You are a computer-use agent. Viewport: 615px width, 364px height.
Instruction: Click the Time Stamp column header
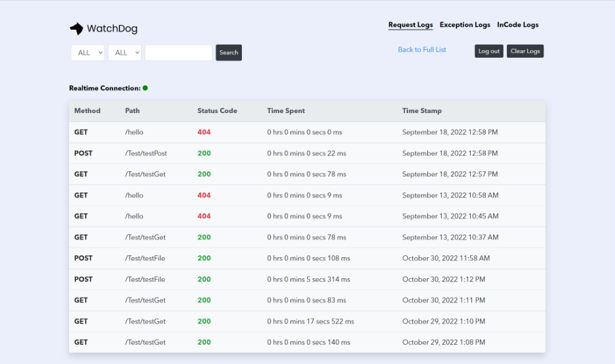coord(422,111)
